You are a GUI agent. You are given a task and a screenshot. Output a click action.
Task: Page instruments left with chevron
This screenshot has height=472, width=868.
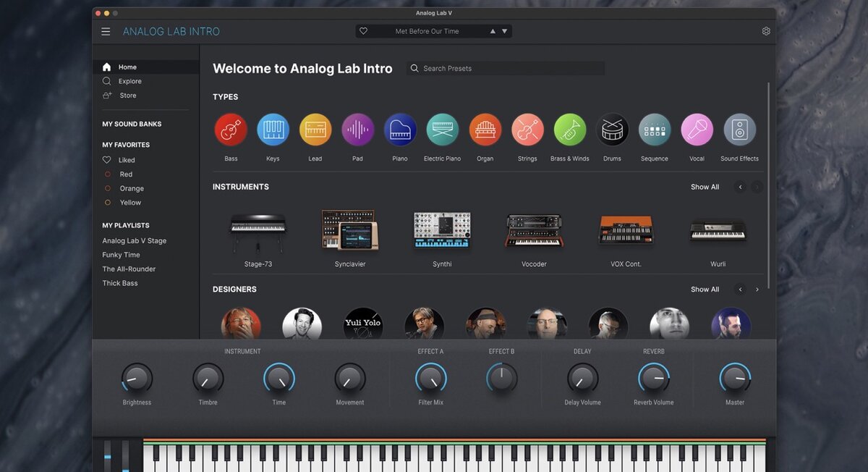[740, 187]
